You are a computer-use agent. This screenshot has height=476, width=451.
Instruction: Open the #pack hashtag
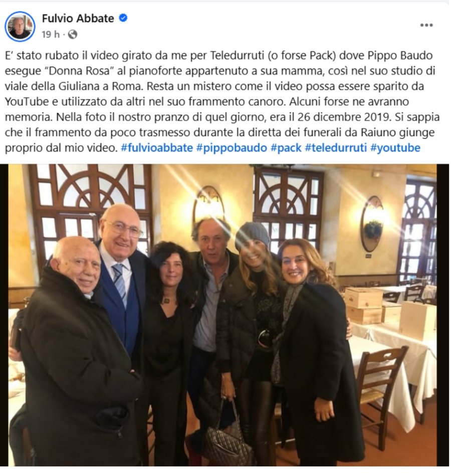(286, 148)
